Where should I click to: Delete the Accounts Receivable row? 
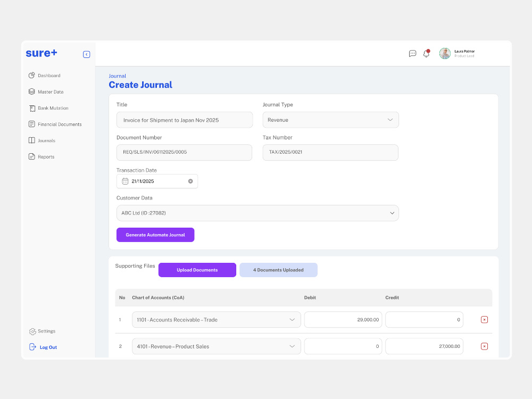[484, 320]
